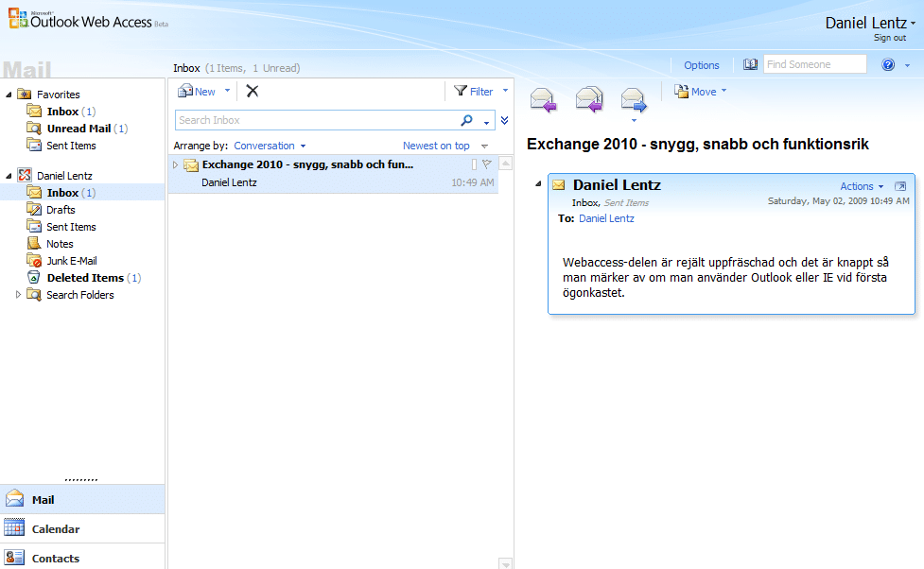
Task: Click the Options link
Action: (x=702, y=65)
